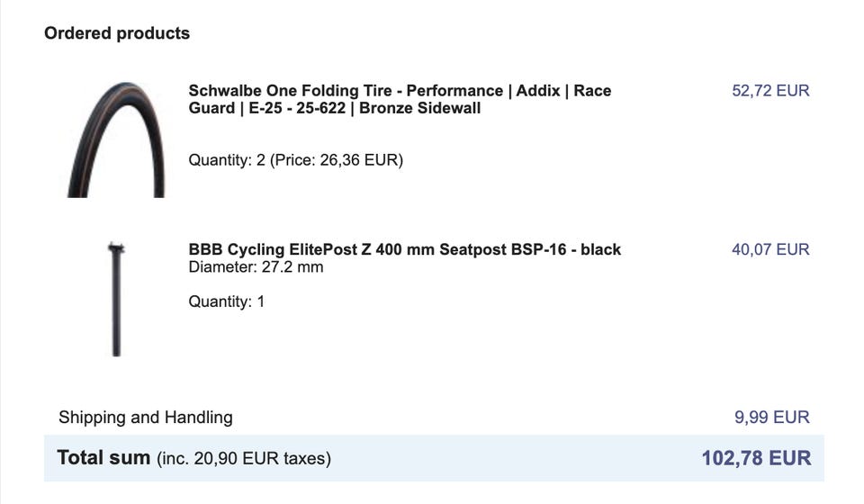Click the Shipping and Handling label

[x=146, y=418]
